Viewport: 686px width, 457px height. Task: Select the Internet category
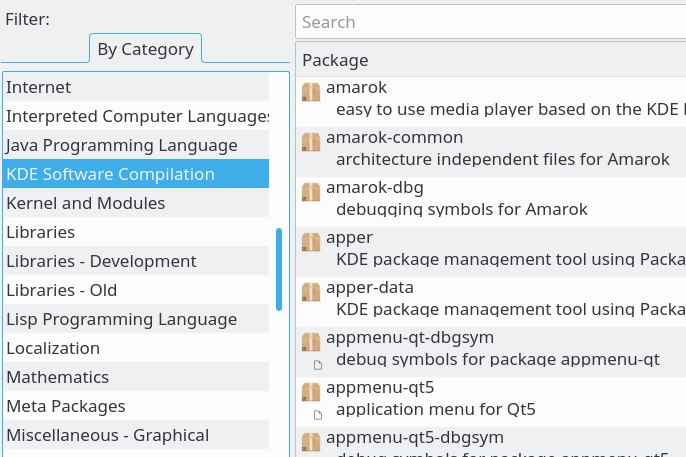coord(136,87)
